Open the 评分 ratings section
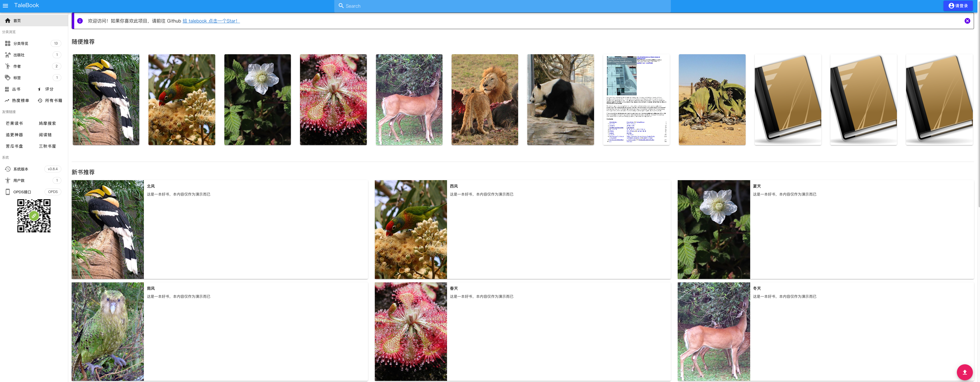The width and height of the screenshot is (980, 382). (x=49, y=89)
